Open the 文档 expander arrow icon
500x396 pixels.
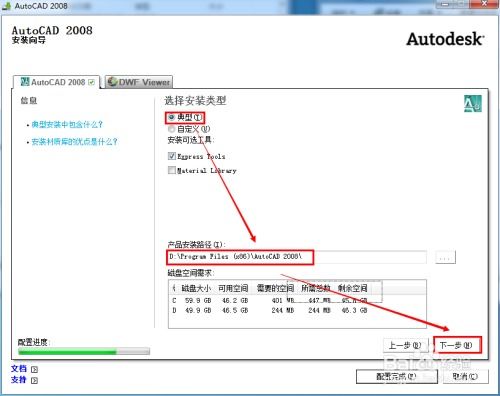tap(34, 370)
